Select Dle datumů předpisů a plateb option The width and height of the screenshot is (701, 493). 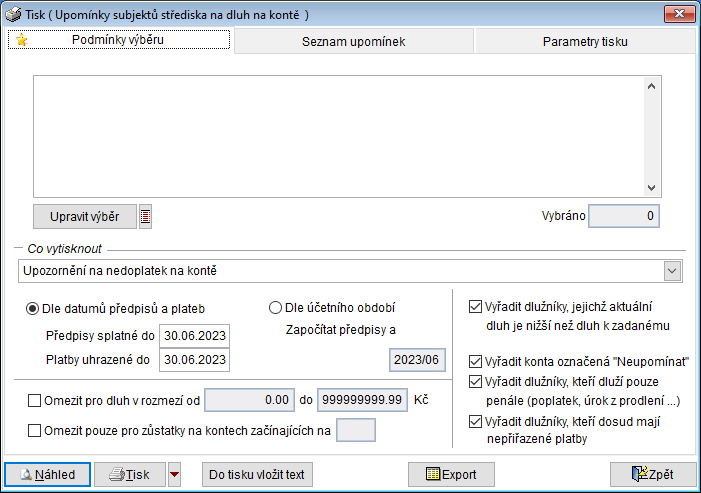click(x=32, y=308)
